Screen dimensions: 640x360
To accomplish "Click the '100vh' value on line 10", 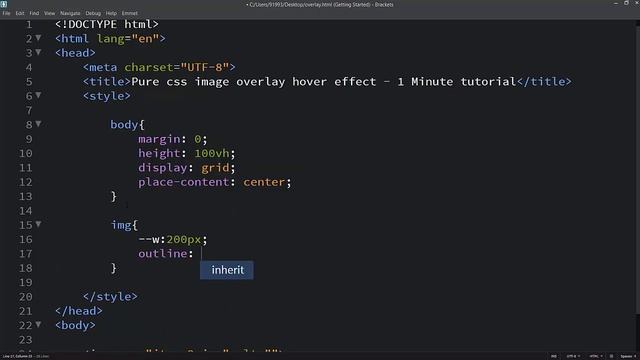I will point(211,153).
